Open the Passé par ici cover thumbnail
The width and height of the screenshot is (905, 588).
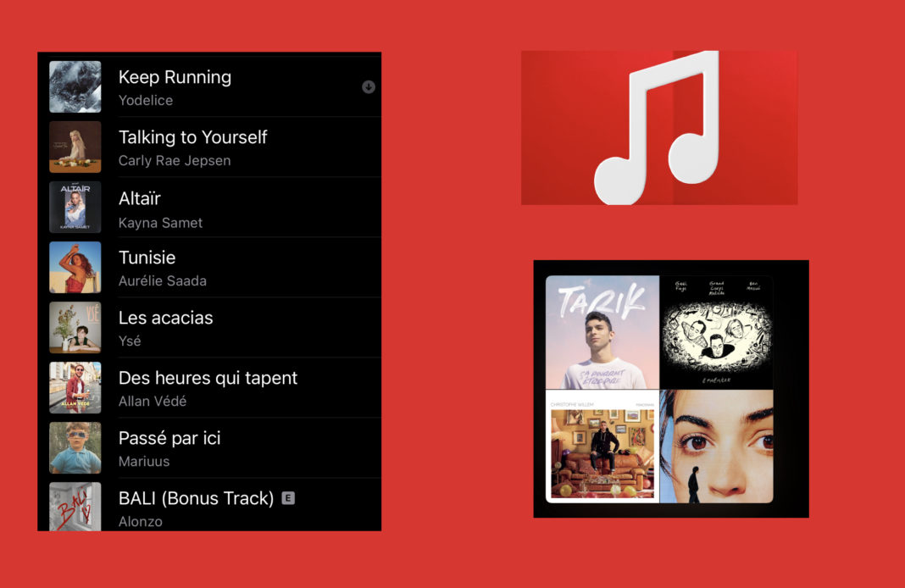[x=75, y=448]
